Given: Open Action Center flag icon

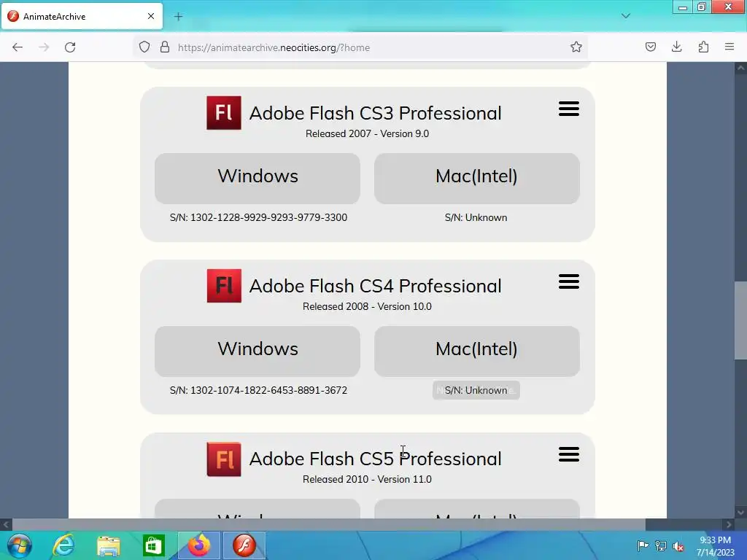Looking at the screenshot, I should [643, 545].
